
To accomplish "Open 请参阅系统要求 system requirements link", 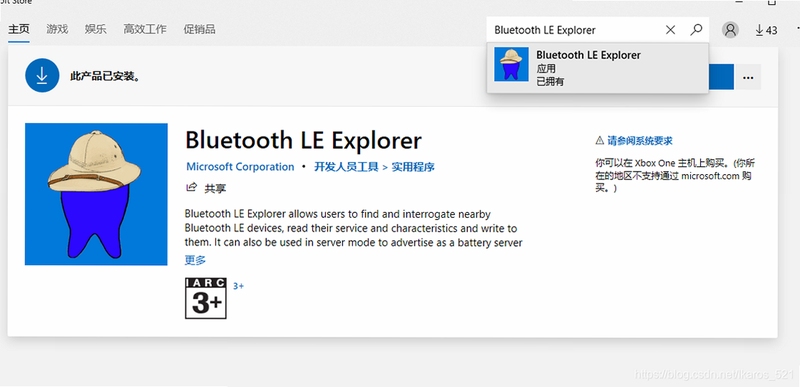I will (x=640, y=141).
